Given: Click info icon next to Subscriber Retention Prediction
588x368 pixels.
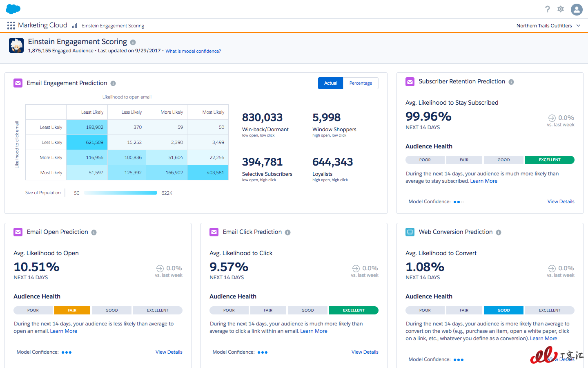Looking at the screenshot, I should coord(511,82).
